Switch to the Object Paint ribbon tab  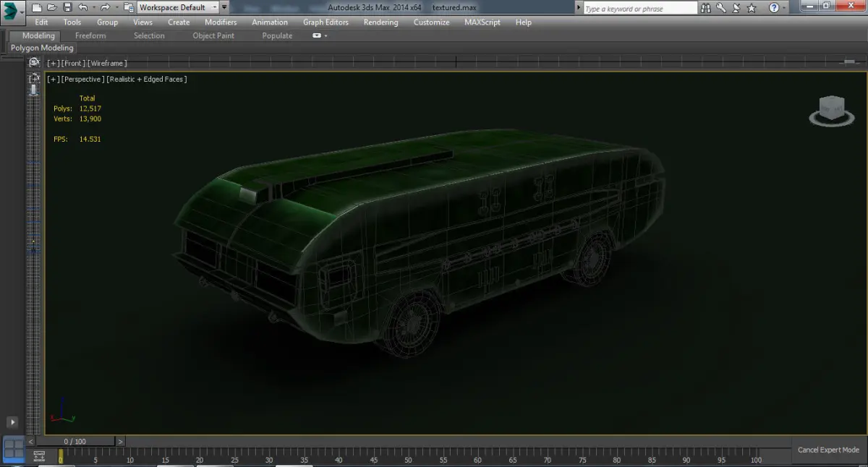(x=213, y=35)
